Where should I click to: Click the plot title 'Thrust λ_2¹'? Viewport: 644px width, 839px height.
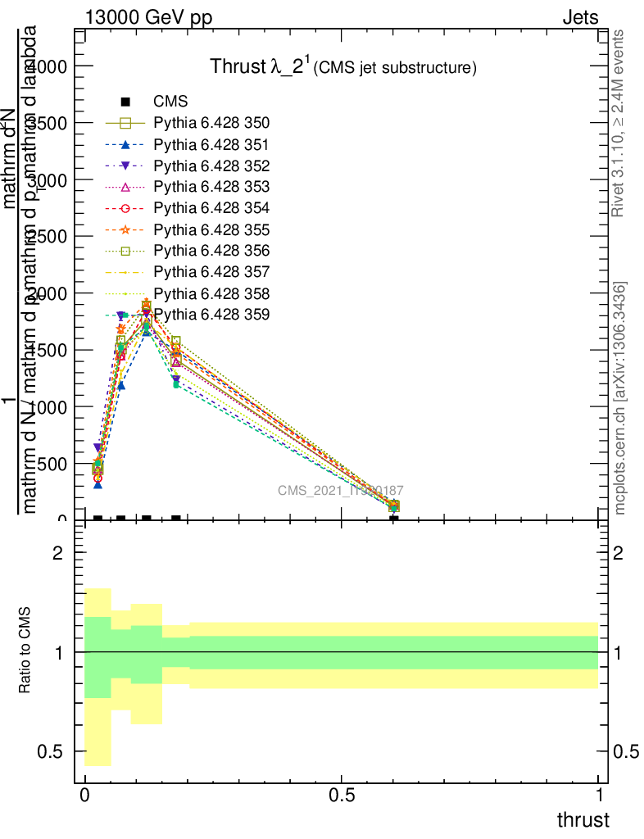(260, 66)
